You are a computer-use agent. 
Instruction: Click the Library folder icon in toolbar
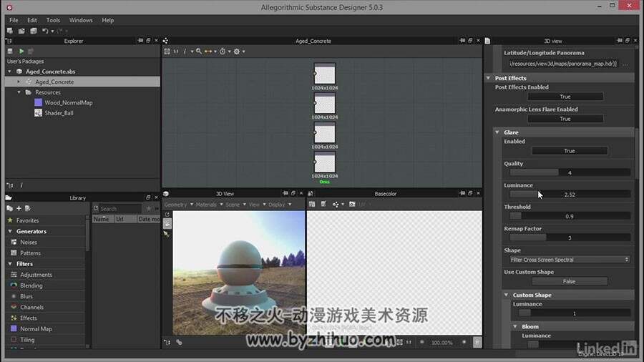pos(10,208)
